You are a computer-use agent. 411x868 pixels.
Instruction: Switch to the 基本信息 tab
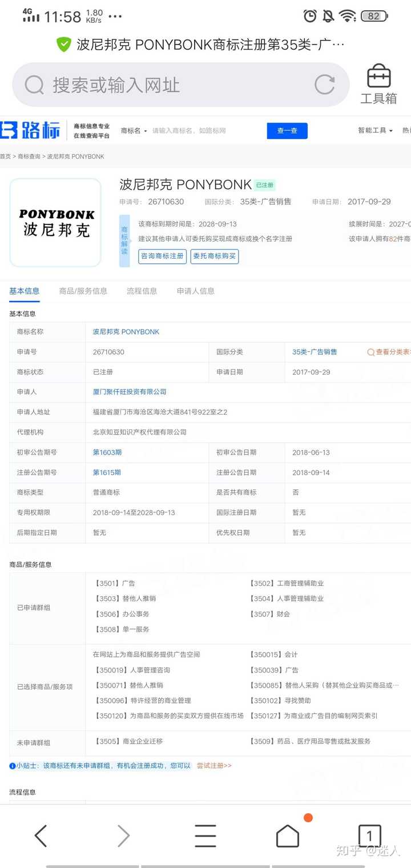[x=25, y=291]
